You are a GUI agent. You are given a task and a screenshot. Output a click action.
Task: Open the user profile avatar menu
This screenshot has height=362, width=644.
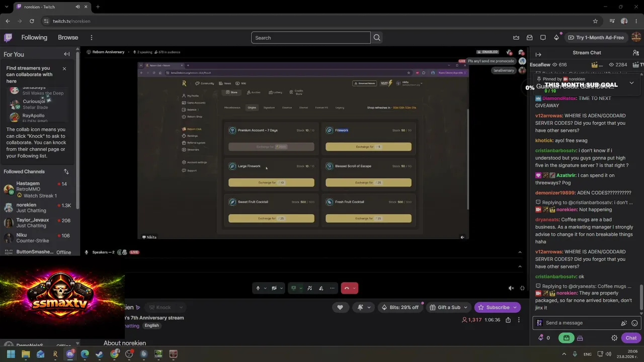tap(636, 38)
